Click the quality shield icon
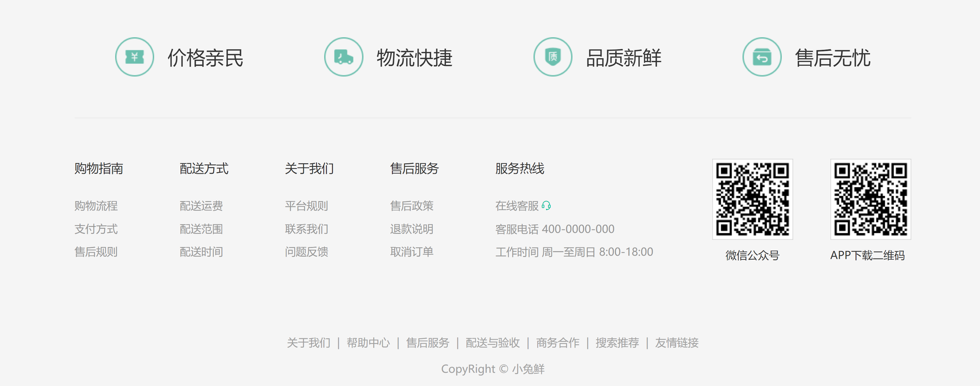This screenshot has height=386, width=980. click(553, 57)
